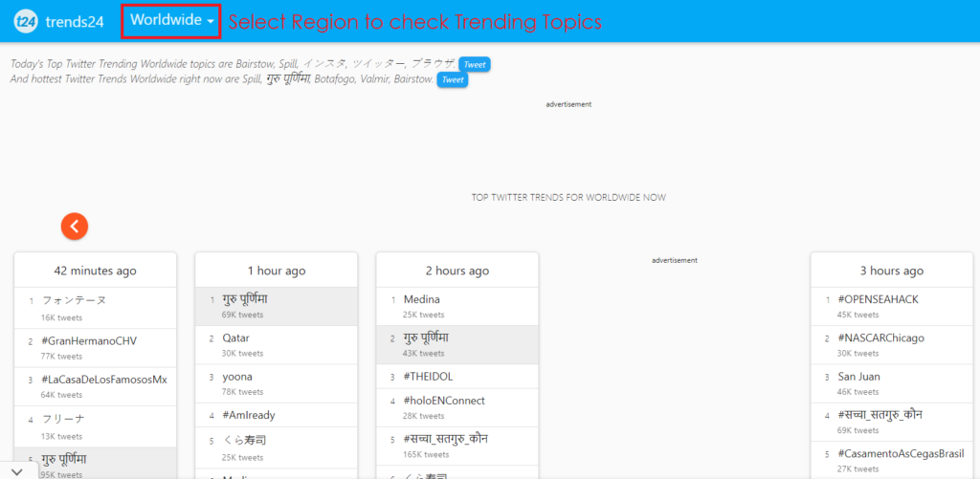The image size is (980, 479).
Task: Open #AmIready trend
Action: pos(249,415)
